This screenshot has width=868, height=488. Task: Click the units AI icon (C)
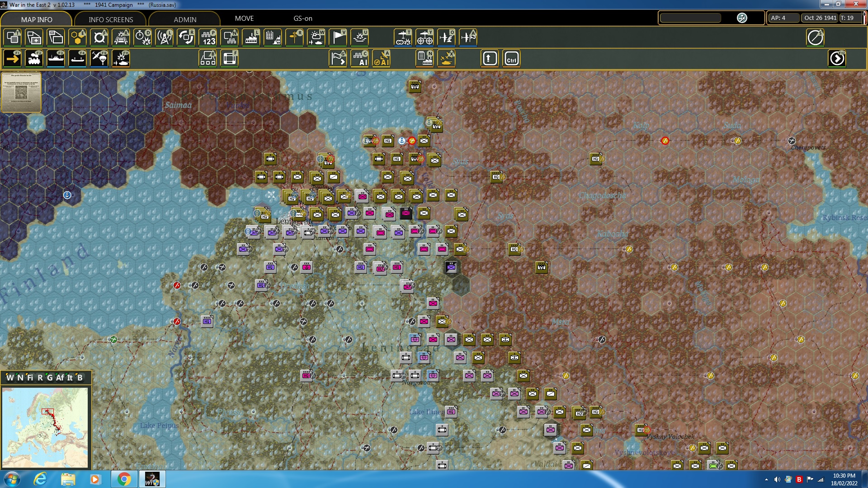[x=359, y=59]
